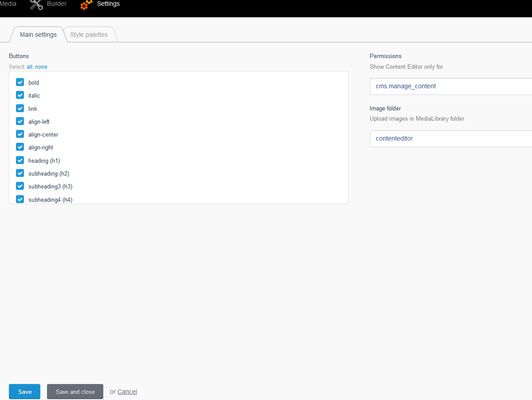This screenshot has width=532, height=400.
Task: Click the 'bold' label text
Action: coord(34,82)
